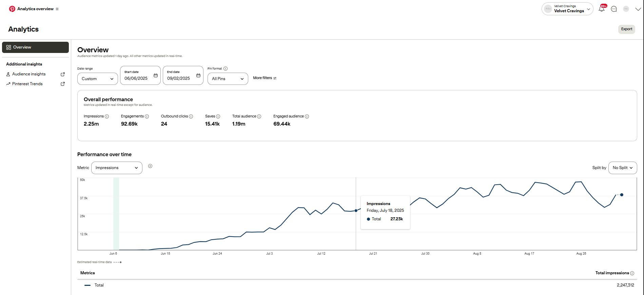The width and height of the screenshot is (644, 295).
Task: Select Overview in the sidebar
Action: (x=35, y=48)
